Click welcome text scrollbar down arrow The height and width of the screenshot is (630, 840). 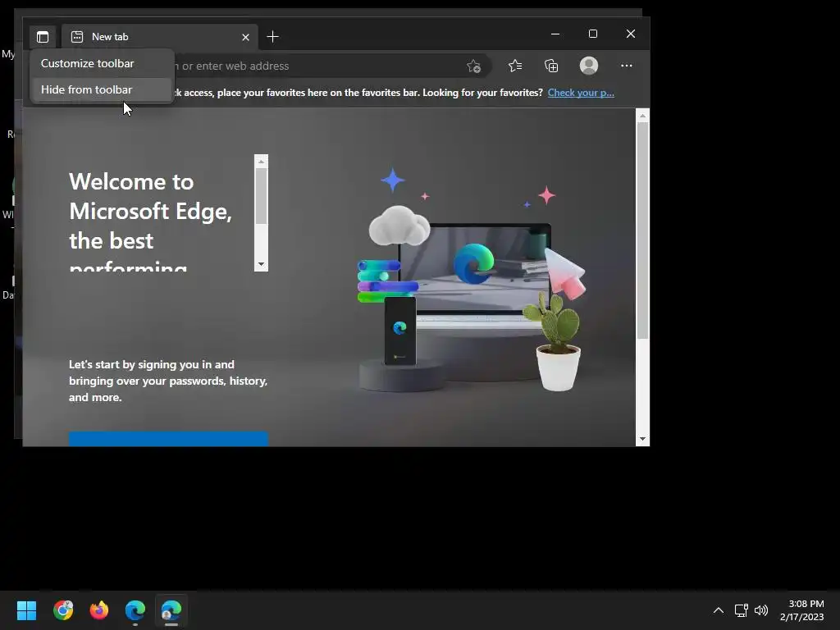(x=261, y=264)
